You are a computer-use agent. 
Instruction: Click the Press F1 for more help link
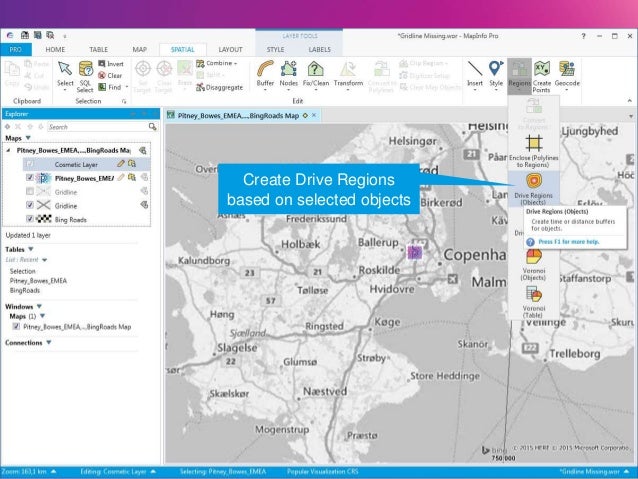click(569, 242)
